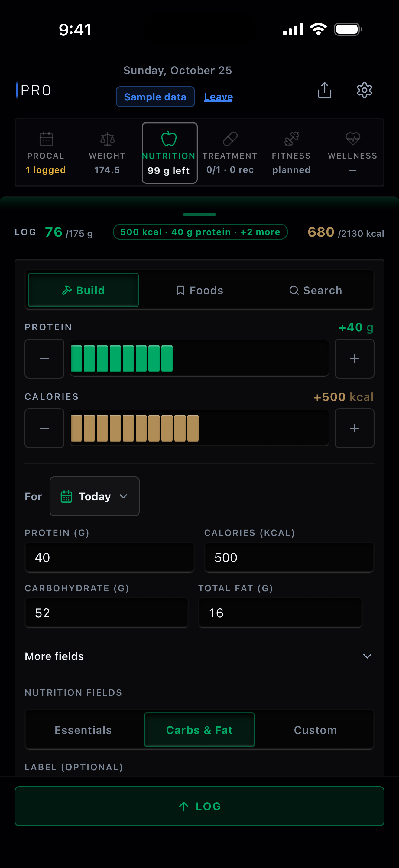The width and height of the screenshot is (399, 868).
Task: Tap the green LOG submit button
Action: (199, 806)
